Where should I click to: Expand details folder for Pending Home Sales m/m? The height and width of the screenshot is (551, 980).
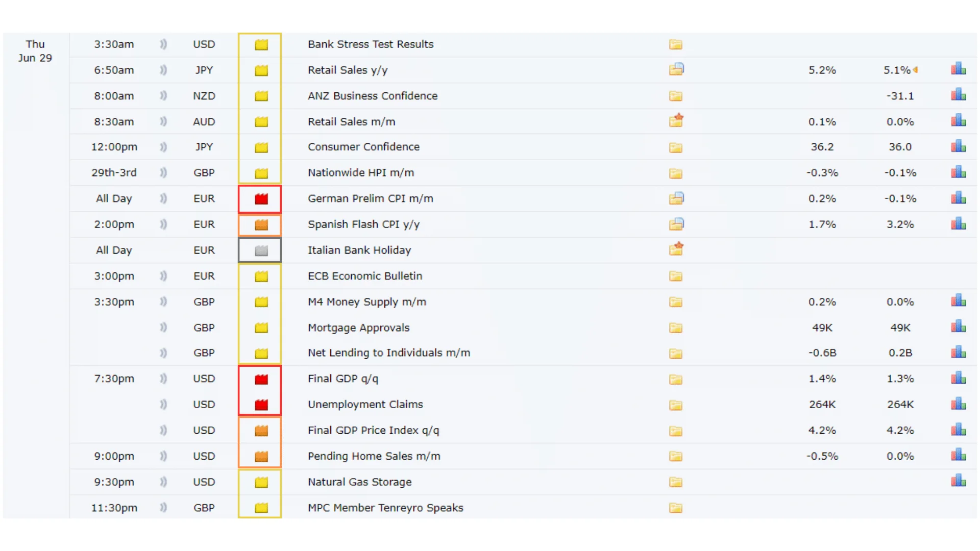pyautogui.click(x=675, y=456)
